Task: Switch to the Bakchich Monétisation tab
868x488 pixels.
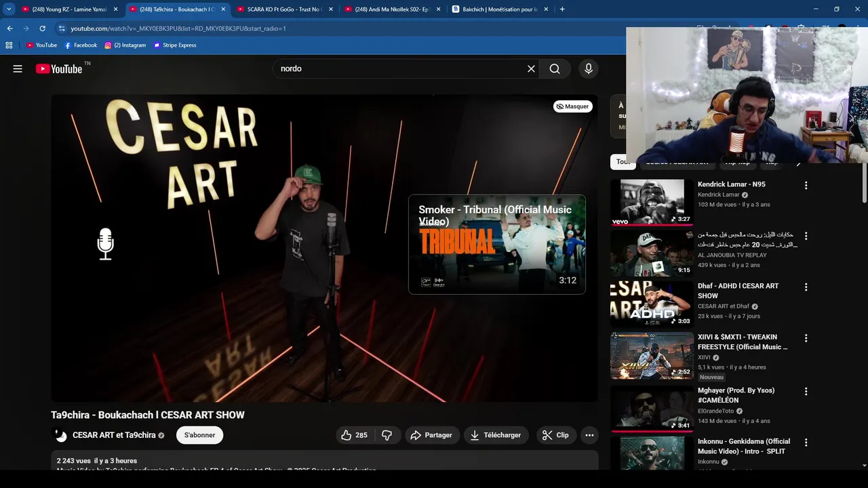Action: [x=500, y=9]
